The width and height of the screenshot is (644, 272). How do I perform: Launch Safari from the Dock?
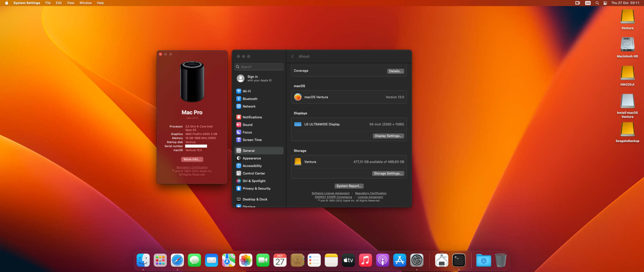tap(177, 260)
